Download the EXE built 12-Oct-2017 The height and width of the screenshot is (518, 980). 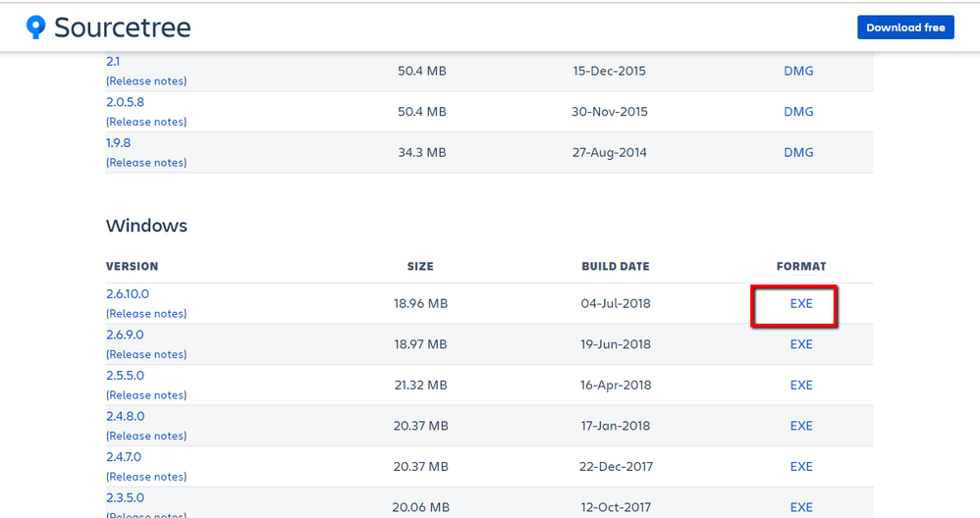tap(801, 507)
